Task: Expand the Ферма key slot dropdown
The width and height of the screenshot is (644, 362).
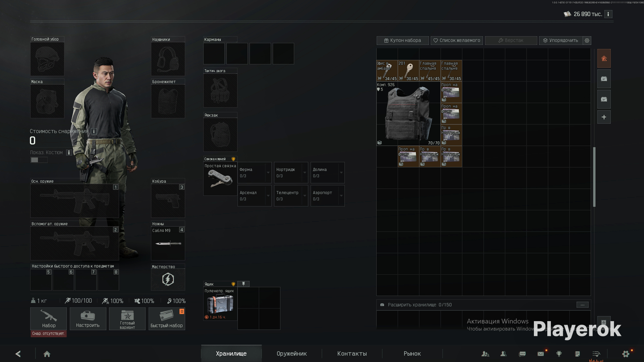Action: pyautogui.click(x=268, y=173)
